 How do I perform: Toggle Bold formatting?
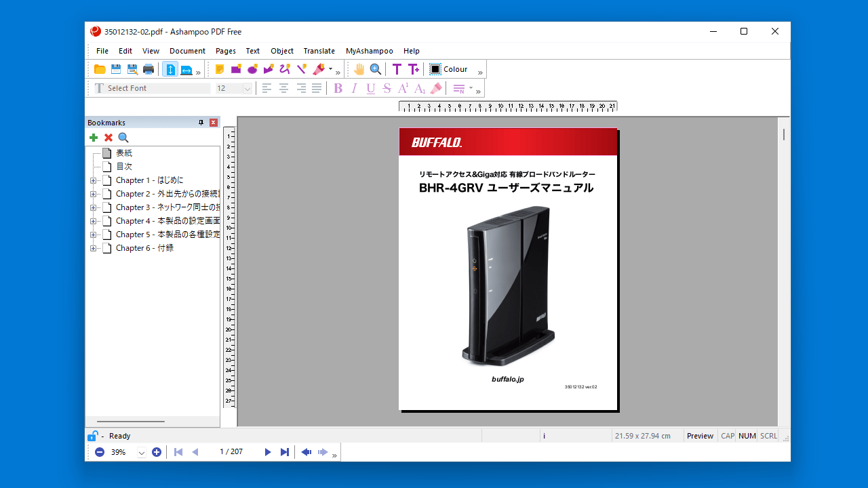tap(338, 88)
